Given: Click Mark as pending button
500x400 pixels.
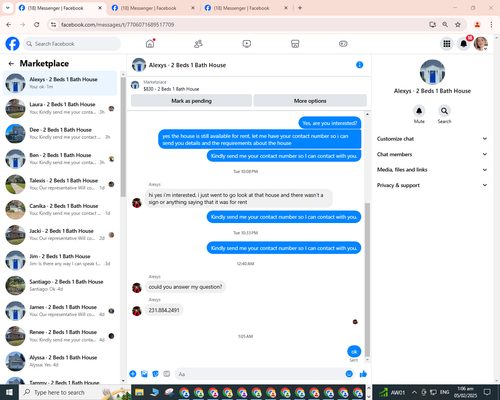Looking at the screenshot, I should (x=191, y=101).
